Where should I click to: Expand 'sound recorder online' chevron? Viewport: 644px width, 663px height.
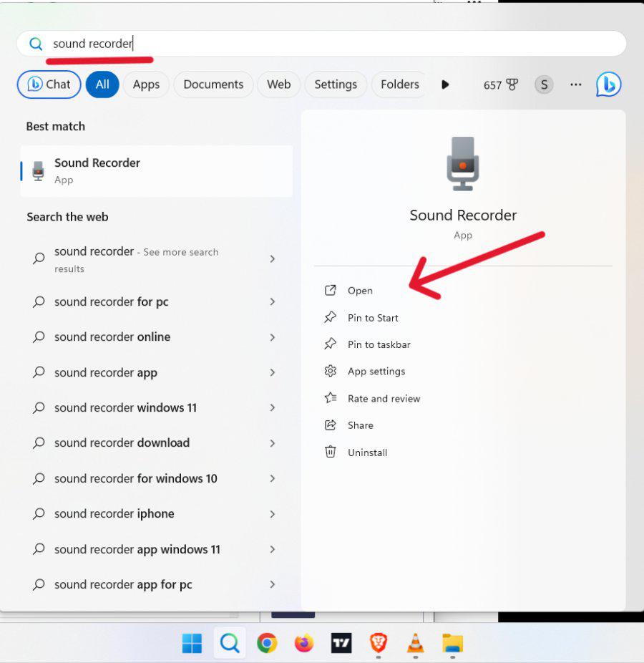coord(273,337)
